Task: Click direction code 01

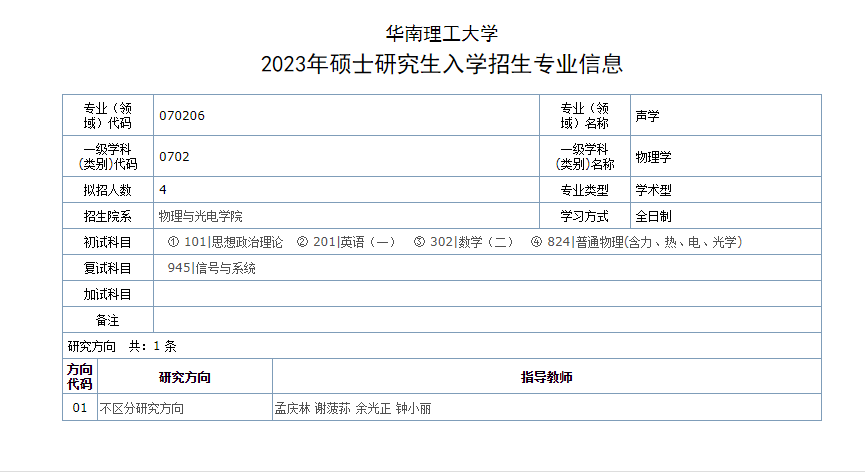Action: pyautogui.click(x=80, y=408)
